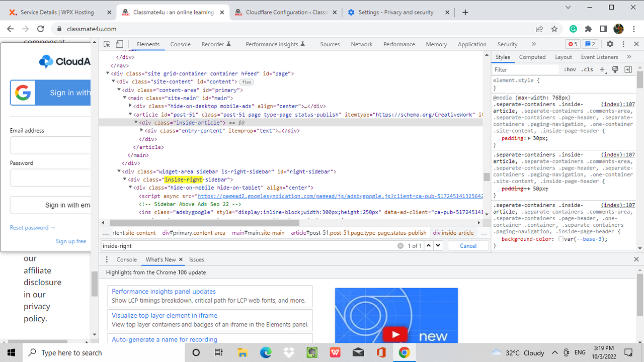Play the Chrome 106 new features video
The height and width of the screenshot is (362, 644).
point(395,334)
